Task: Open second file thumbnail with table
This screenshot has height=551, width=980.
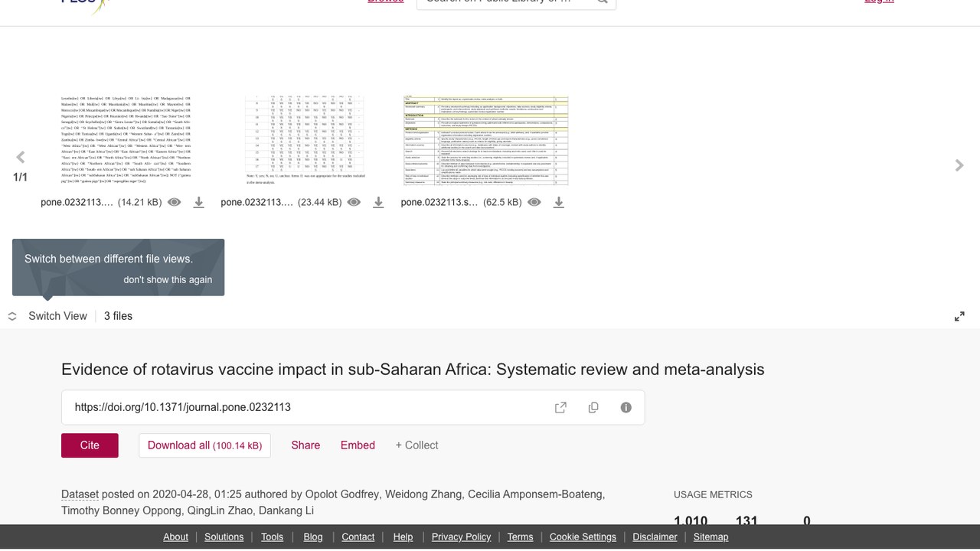Action: [305, 140]
